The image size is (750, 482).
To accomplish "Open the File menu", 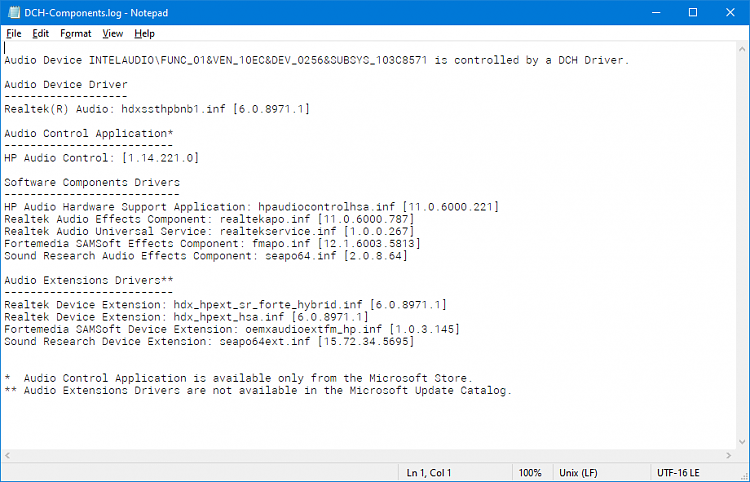I will 14,33.
